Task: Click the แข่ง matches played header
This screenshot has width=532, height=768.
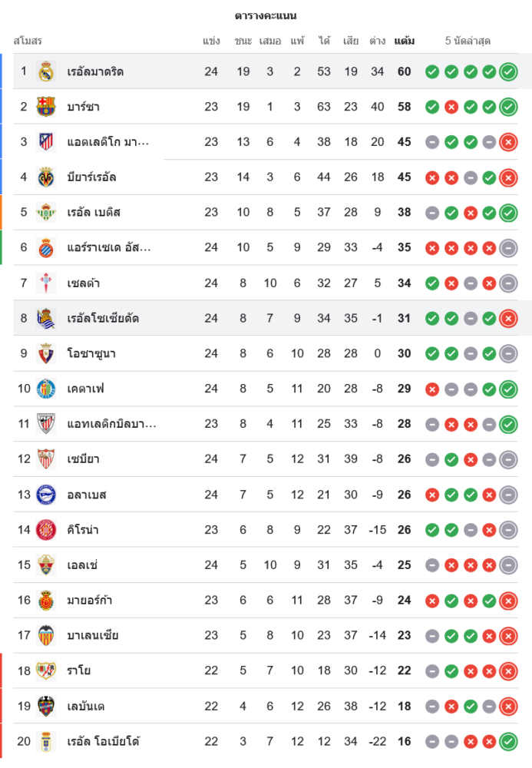Action: click(211, 41)
